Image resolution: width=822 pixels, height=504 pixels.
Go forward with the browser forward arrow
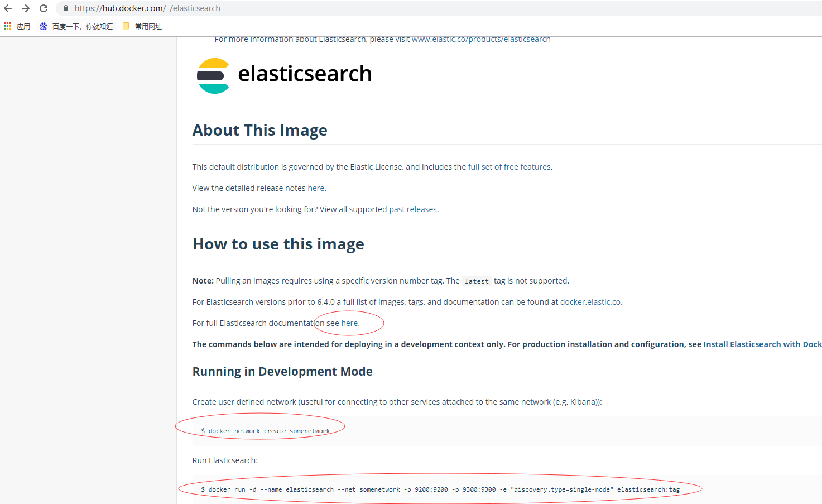[26, 8]
